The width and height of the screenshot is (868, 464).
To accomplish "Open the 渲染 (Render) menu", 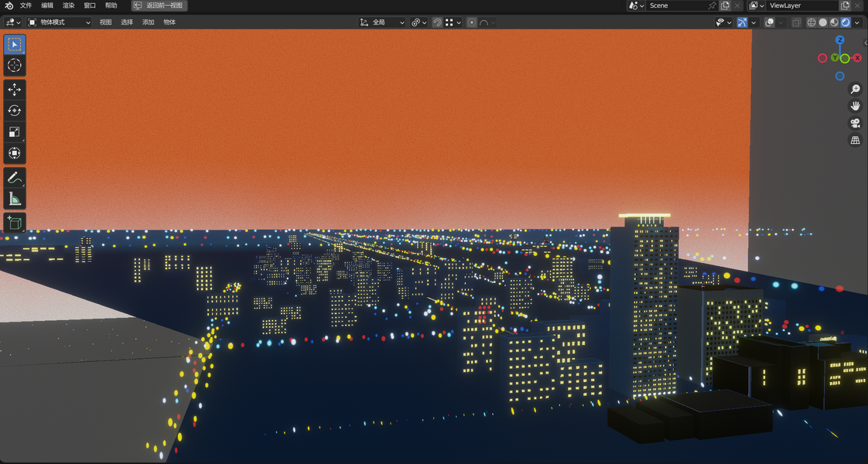I will point(69,5).
